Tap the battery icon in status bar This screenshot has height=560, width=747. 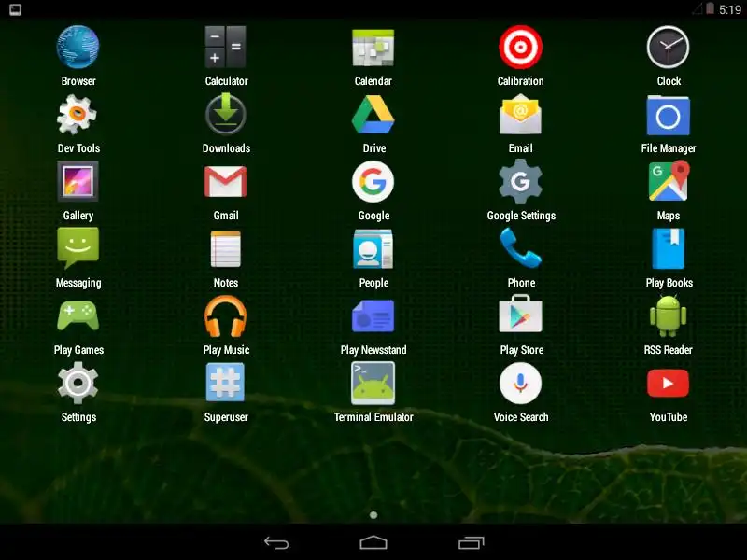click(710, 9)
